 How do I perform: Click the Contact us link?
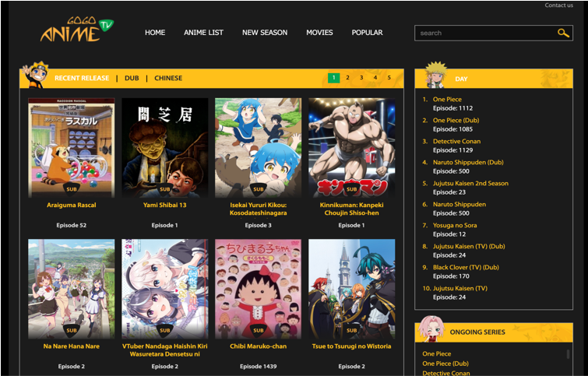(558, 5)
